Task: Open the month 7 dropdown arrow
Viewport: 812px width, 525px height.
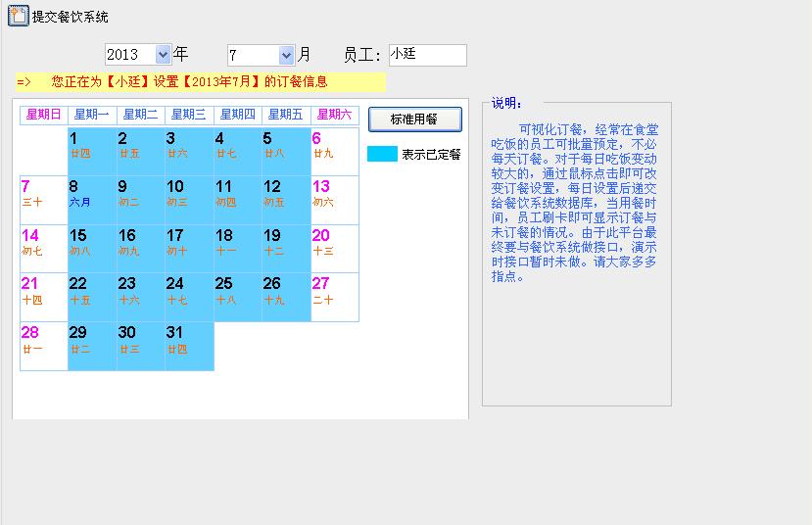Action: click(286, 55)
